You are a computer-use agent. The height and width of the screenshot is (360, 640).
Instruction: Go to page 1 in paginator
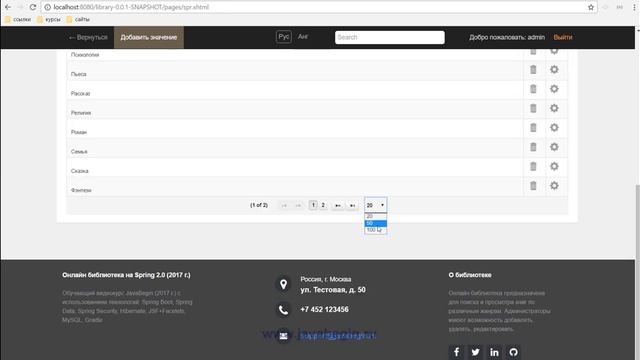[313, 205]
